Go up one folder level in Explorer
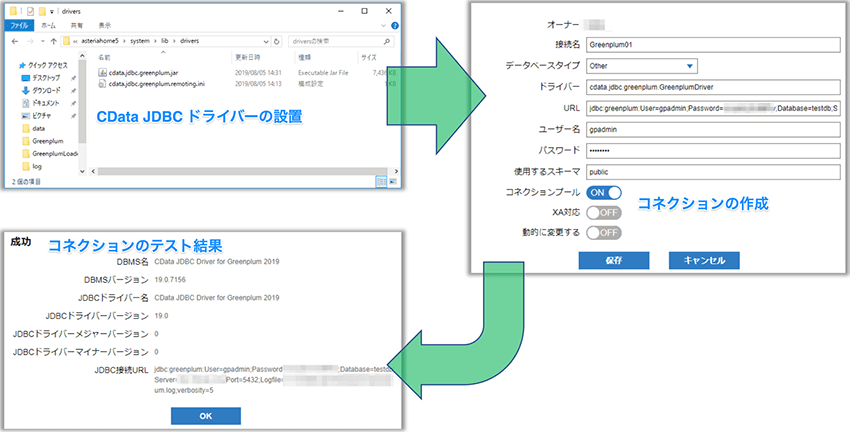The width and height of the screenshot is (850, 432). (x=53, y=41)
